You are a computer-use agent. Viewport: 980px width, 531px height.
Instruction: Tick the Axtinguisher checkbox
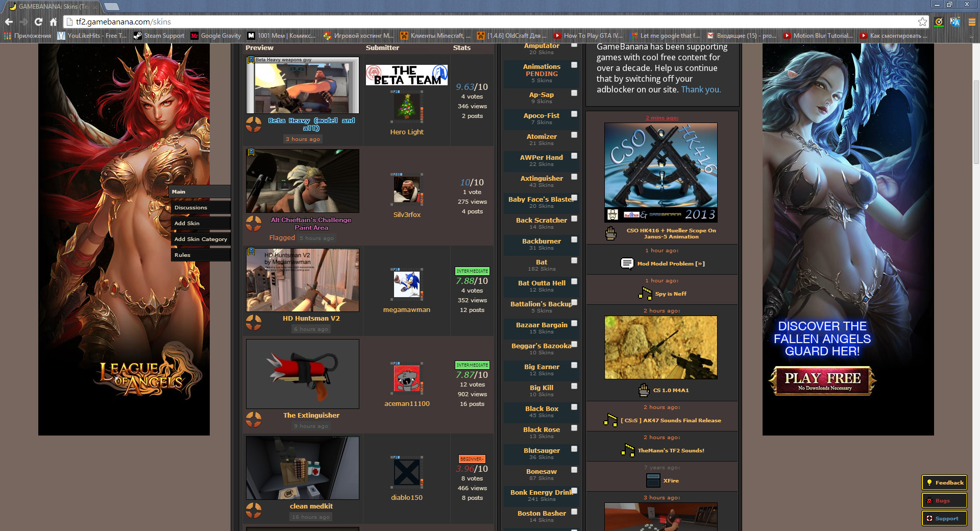coord(574,177)
